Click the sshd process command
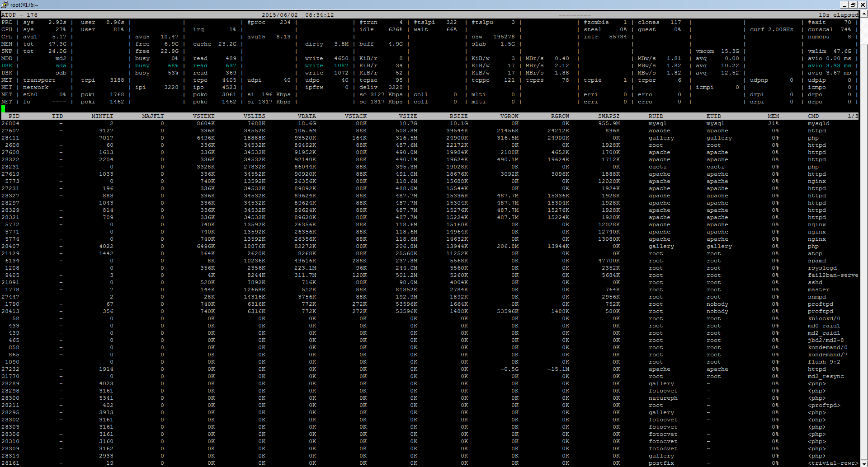The image size is (868, 467). point(815,282)
